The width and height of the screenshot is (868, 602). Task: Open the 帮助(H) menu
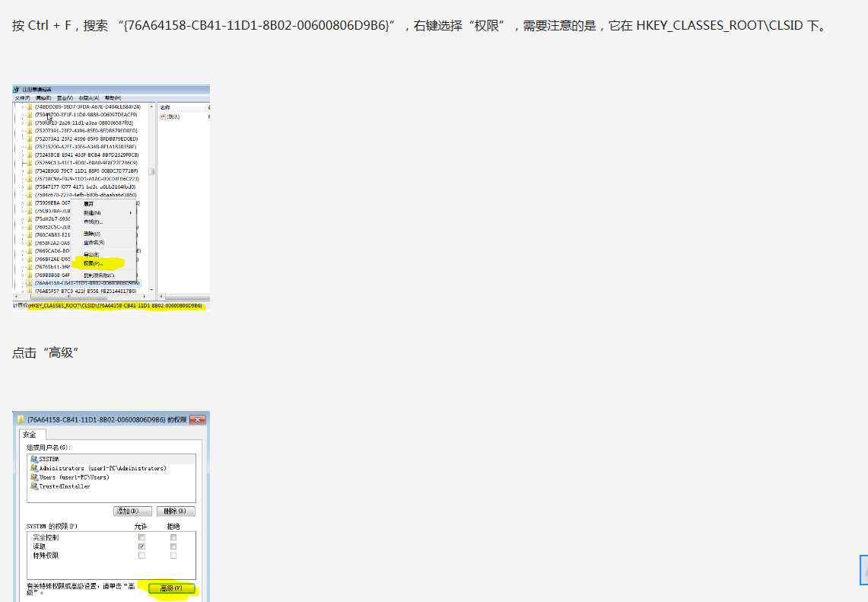tap(113, 98)
